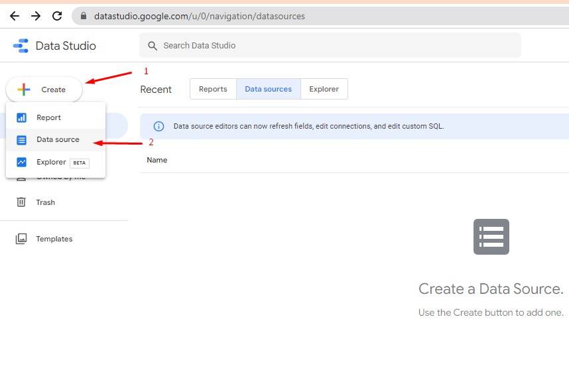Image resolution: width=569 pixels, height=392 pixels.
Task: Click the browser reload icon
Action: tap(57, 15)
